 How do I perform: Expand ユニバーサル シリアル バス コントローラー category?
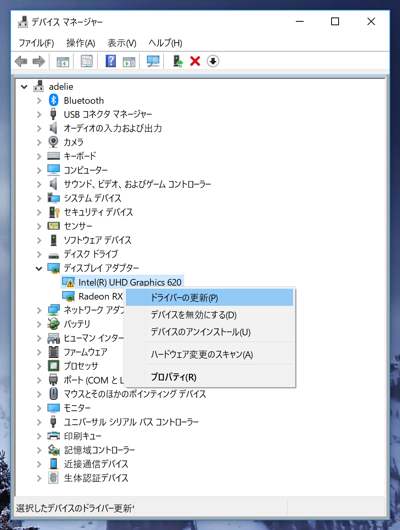39,422
